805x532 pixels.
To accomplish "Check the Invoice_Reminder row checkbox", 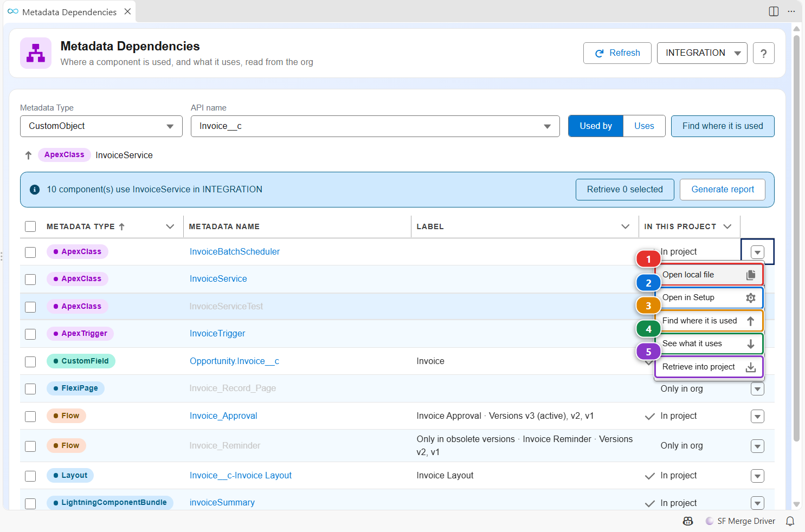I will [30, 446].
